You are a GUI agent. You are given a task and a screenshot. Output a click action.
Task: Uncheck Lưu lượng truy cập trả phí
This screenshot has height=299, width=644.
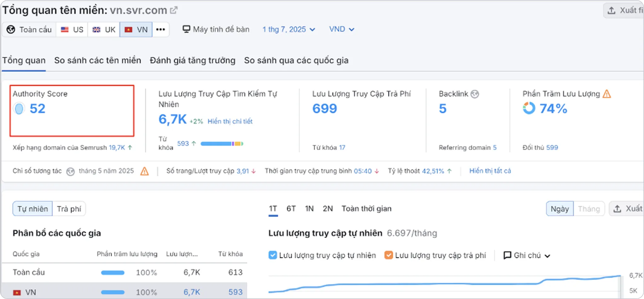pos(388,255)
